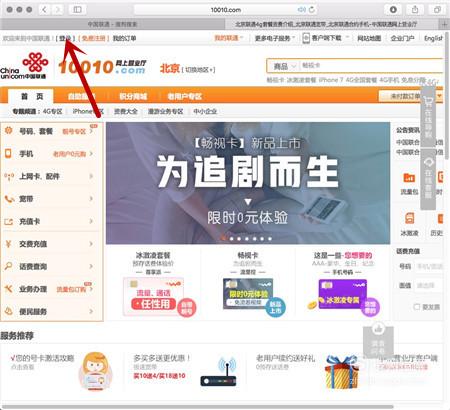Click the China Unicom logo
This screenshot has height=410, width=450.
click(24, 66)
